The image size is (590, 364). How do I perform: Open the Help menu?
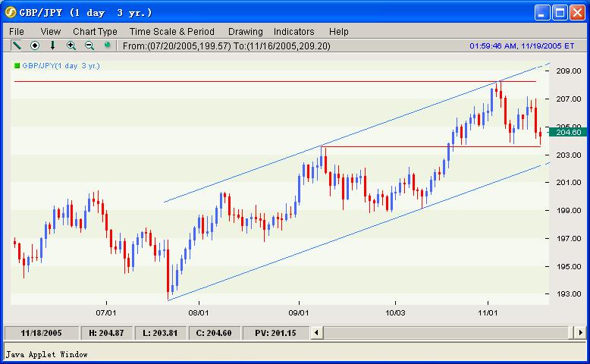(338, 31)
